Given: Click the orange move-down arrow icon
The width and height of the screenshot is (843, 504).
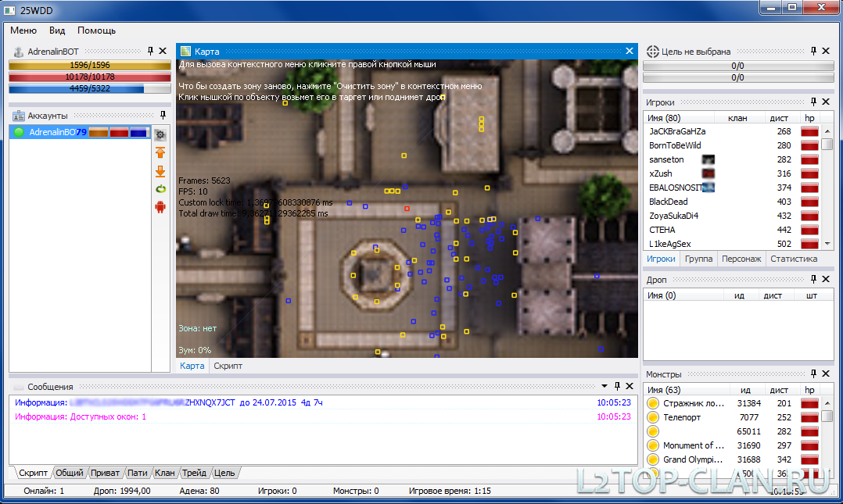Looking at the screenshot, I should point(160,171).
